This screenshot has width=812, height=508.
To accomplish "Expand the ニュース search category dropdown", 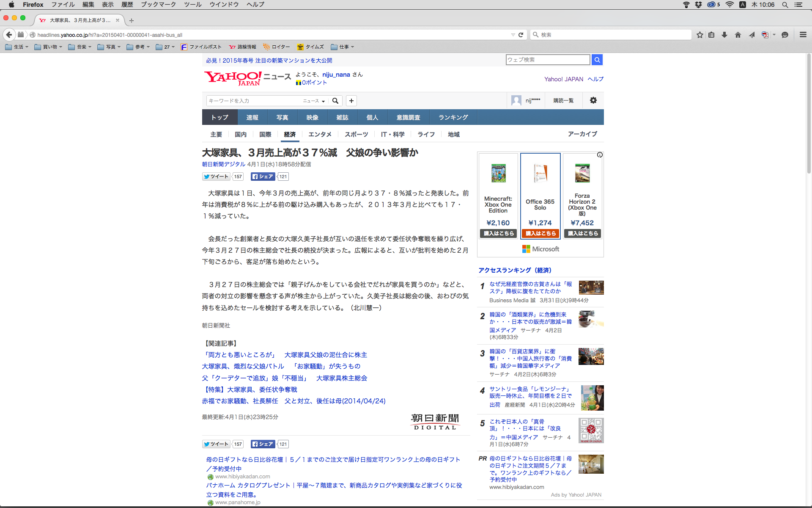I will pyautogui.click(x=314, y=101).
